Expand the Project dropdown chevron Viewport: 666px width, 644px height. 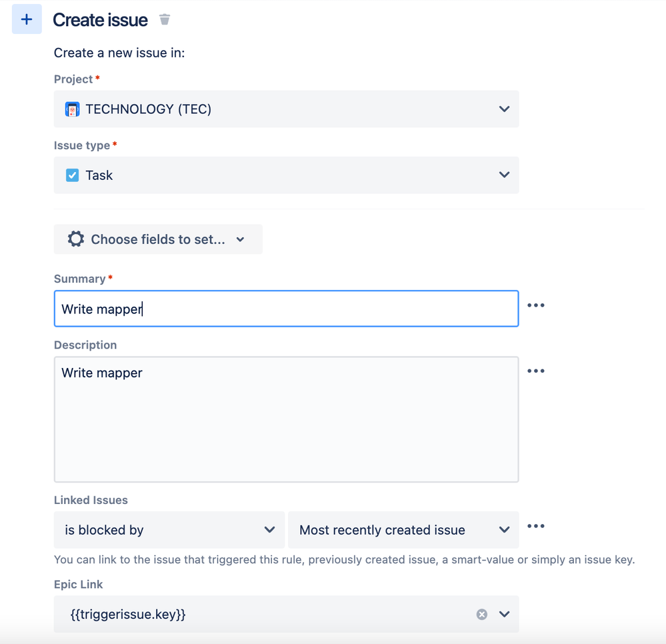coord(504,109)
